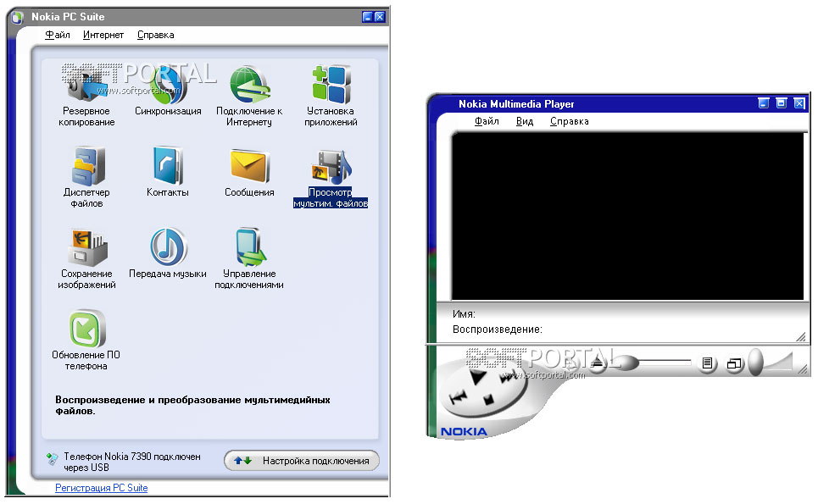The image size is (818, 504).
Task: Maximize the Nokia Multimedia Player window
Action: pyautogui.click(x=781, y=103)
